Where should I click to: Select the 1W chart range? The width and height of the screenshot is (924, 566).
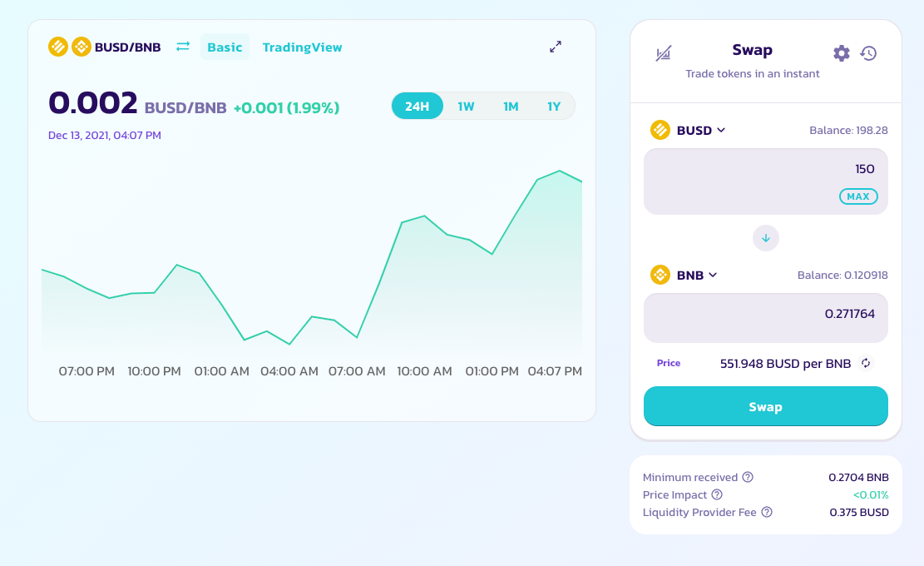point(466,107)
